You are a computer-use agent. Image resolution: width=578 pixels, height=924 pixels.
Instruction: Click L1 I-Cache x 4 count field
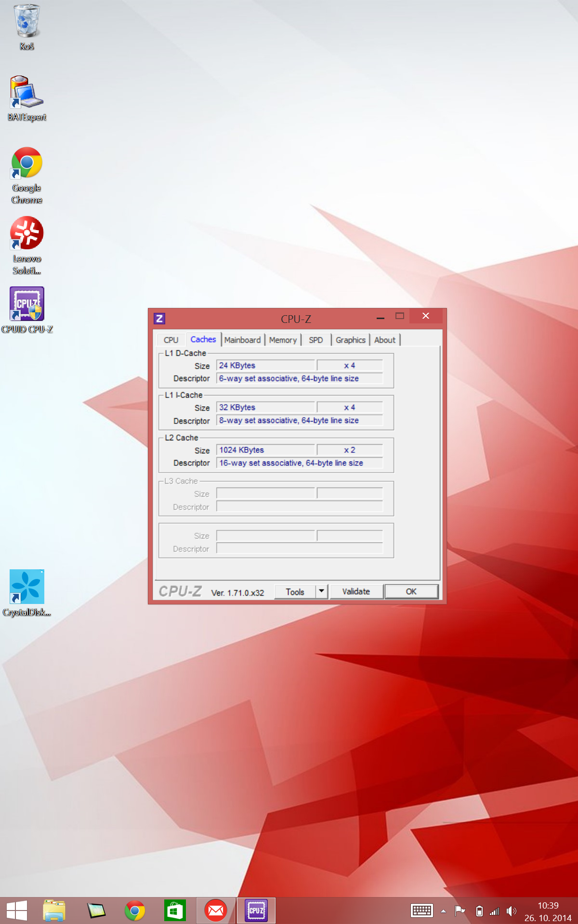(350, 407)
